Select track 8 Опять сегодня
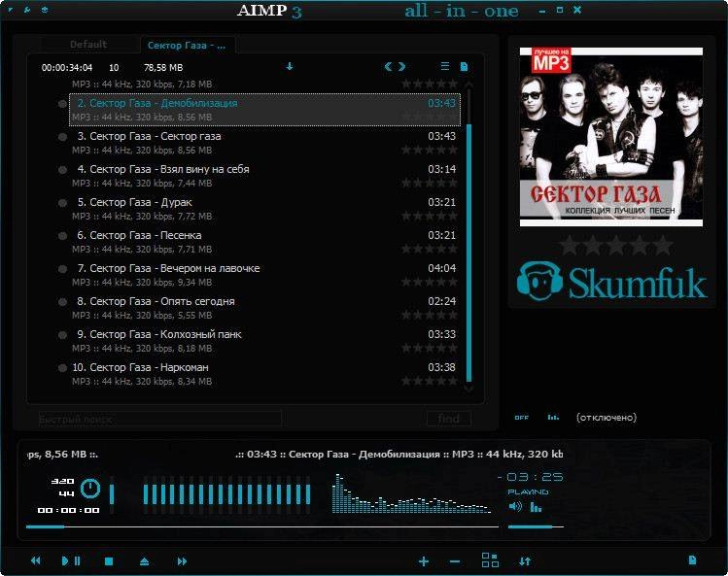 [264, 307]
